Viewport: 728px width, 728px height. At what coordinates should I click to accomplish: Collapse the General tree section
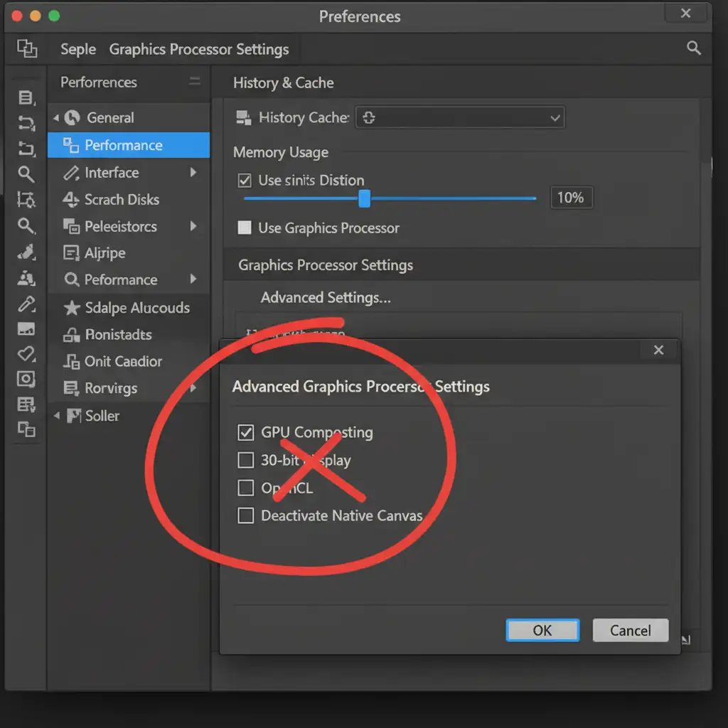coord(56,118)
